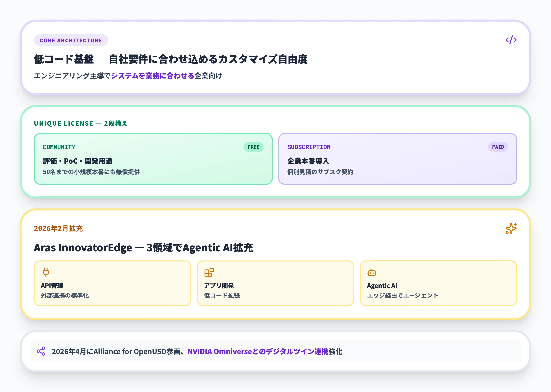Select the API管理 card

pos(112,283)
